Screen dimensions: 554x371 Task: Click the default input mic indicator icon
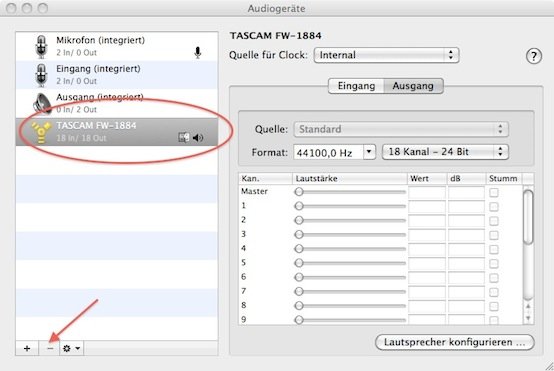198,53
